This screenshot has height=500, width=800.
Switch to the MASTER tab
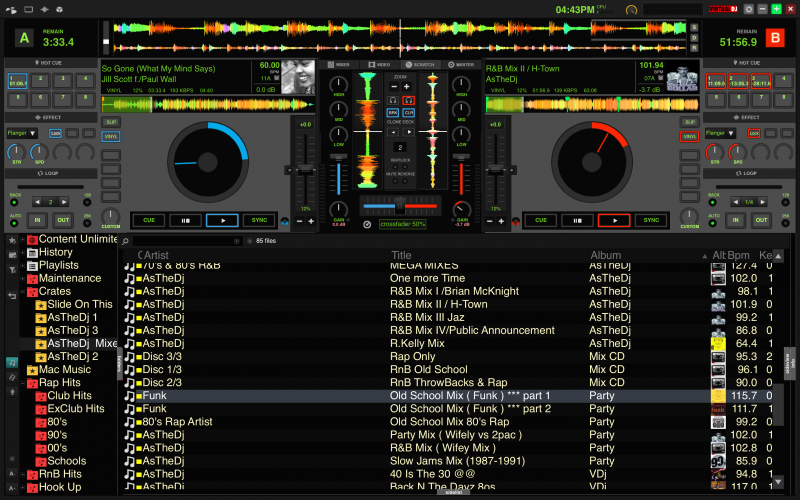(x=461, y=65)
